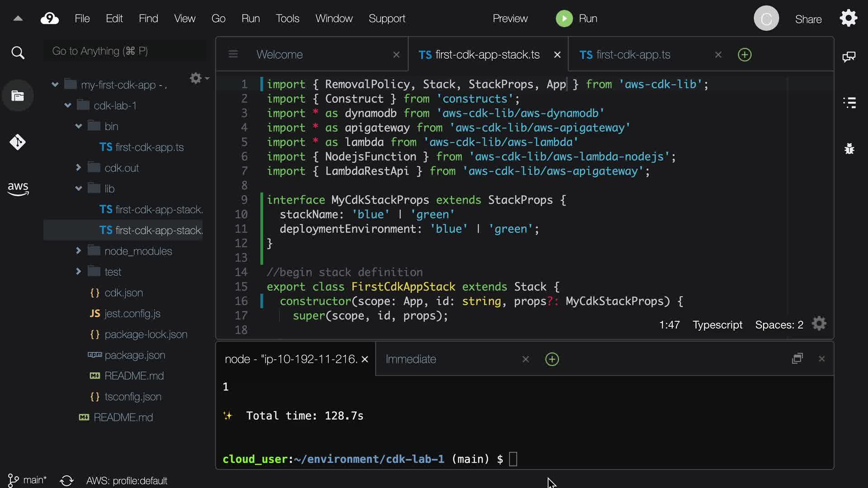Switch to the first-cdk-app.ts tab
The height and width of the screenshot is (488, 868).
(633, 55)
